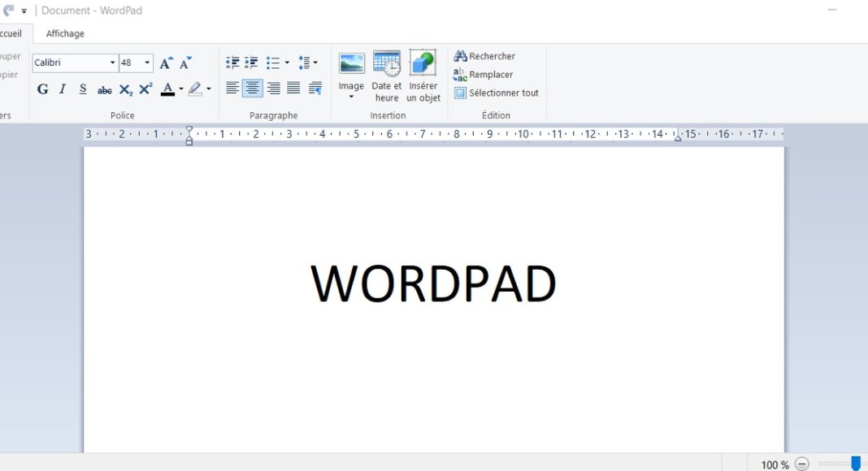The height and width of the screenshot is (471, 868).
Task: Open Quick Access Toolbar customize arrow
Action: point(24,11)
